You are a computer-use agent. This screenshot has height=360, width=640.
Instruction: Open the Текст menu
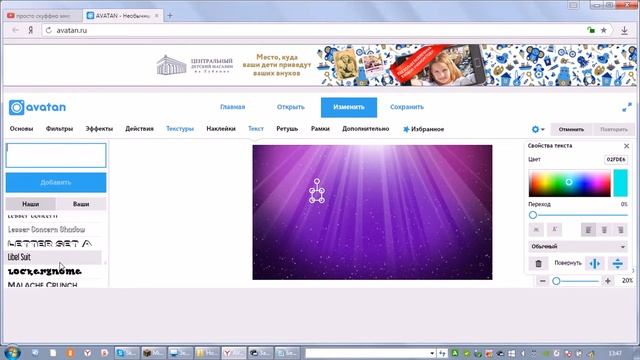point(256,129)
